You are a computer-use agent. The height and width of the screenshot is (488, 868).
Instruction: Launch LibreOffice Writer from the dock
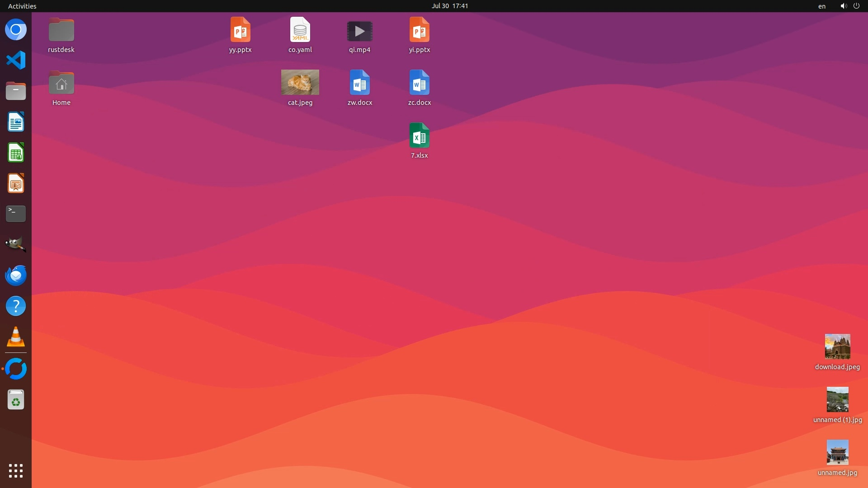point(16,122)
